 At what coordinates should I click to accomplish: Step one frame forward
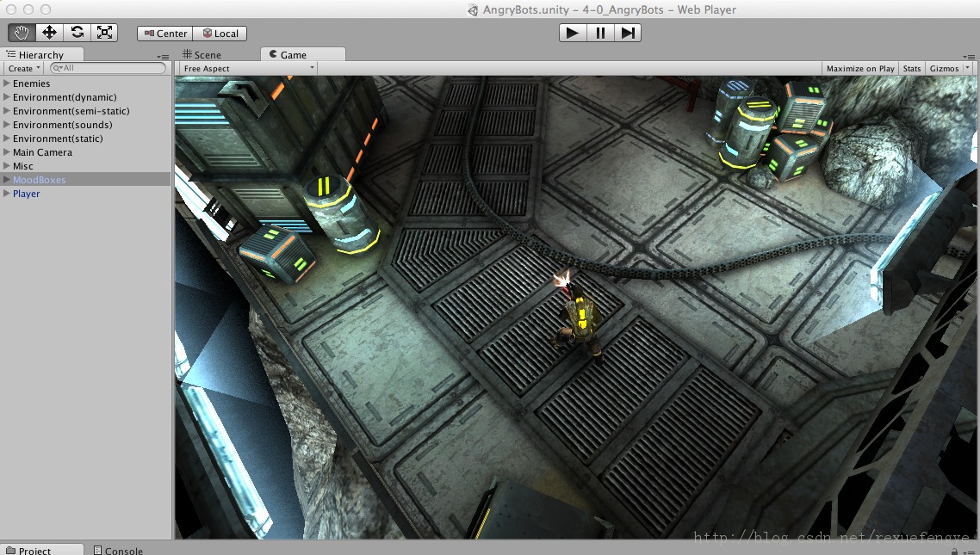point(628,33)
